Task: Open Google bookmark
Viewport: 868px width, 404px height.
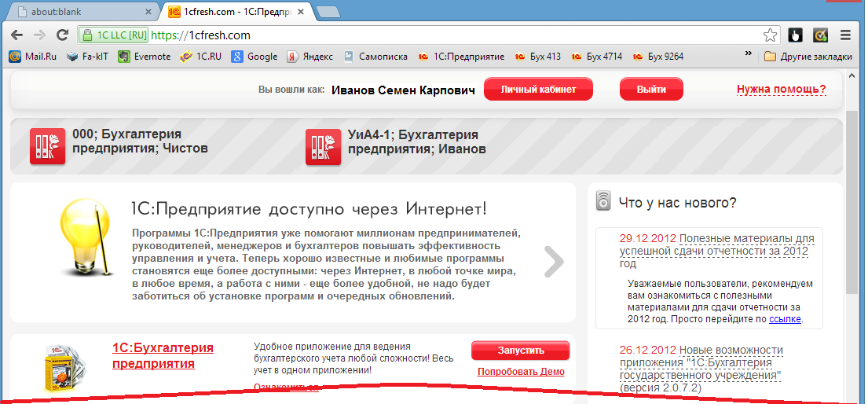Action: click(254, 57)
